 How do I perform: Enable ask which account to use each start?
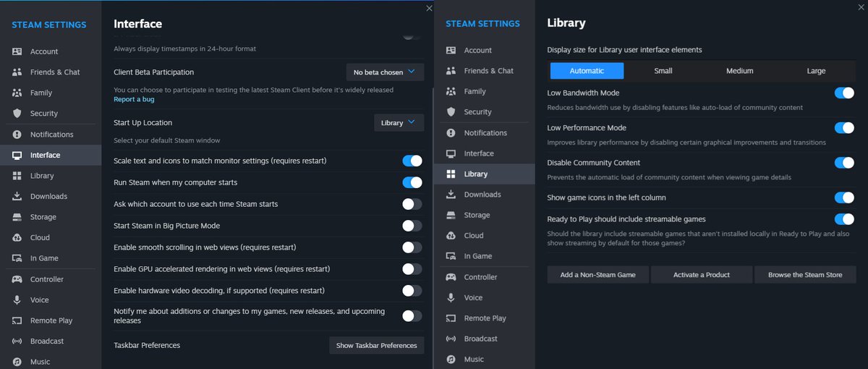pos(412,204)
